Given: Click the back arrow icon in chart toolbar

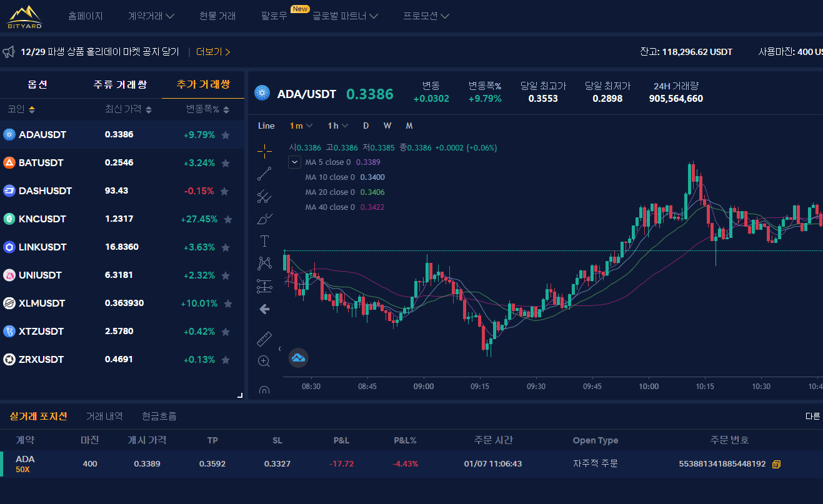Looking at the screenshot, I should coord(264,309).
